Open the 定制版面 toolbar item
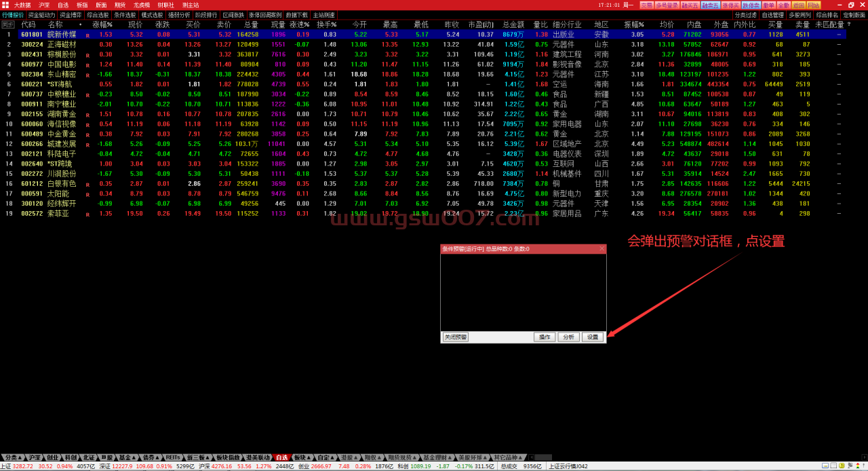The image size is (868, 471). 854,14
